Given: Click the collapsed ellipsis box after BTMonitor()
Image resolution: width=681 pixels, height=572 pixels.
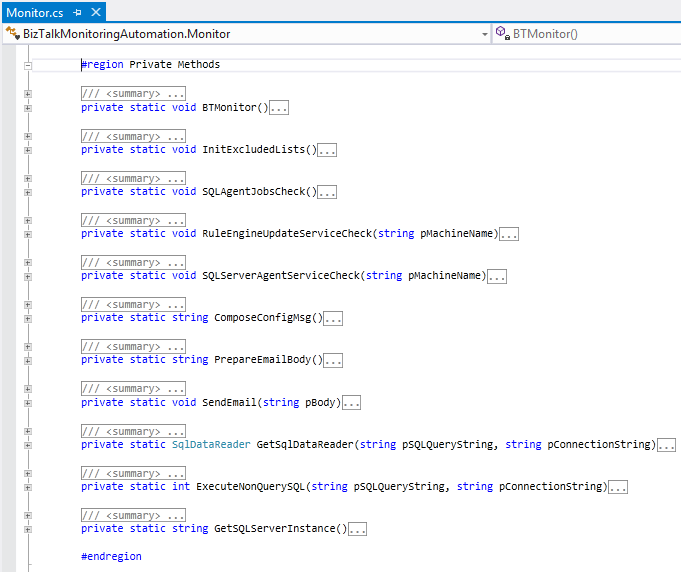Looking at the screenshot, I should tap(279, 108).
